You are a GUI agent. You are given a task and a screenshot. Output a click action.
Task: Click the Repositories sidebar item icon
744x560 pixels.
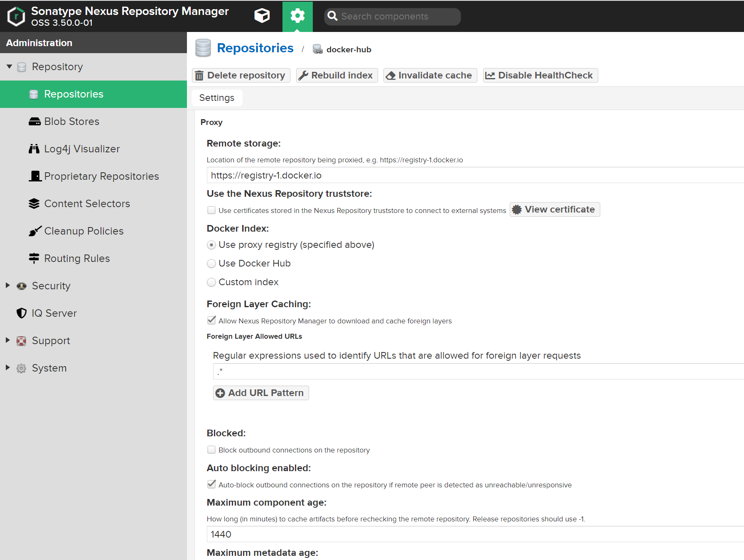point(34,94)
